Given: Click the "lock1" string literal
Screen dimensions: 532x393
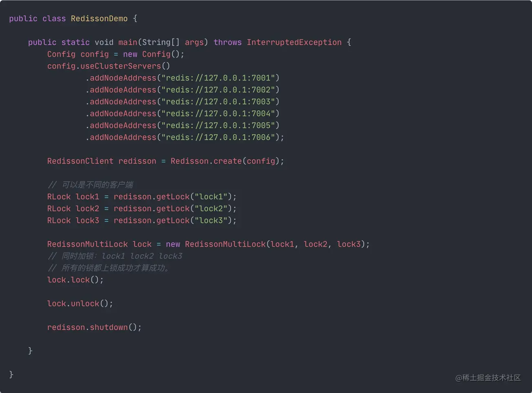Looking at the screenshot, I should 211,196.
